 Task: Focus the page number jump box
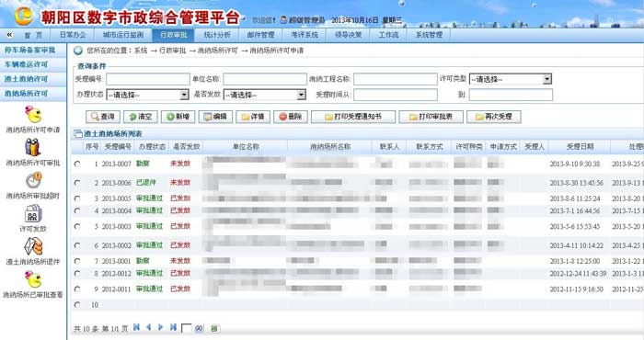(187, 328)
